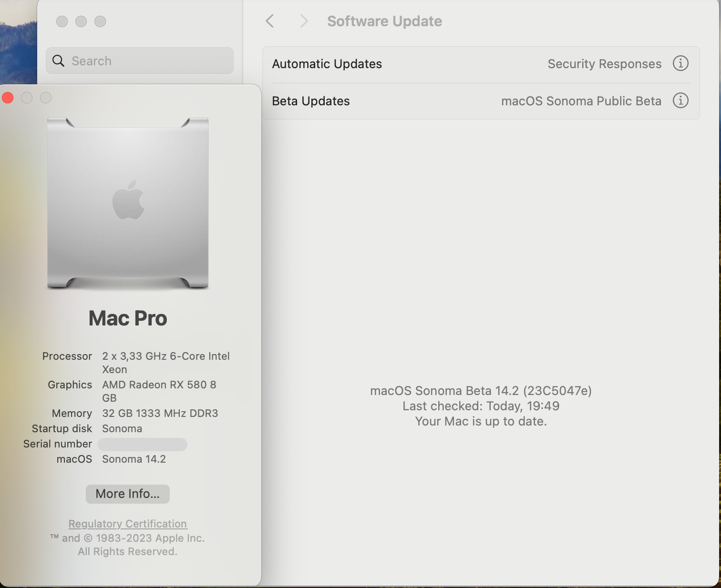Click macOS Sonoma Beta 14.2 build text
721x588 pixels.
pos(481,391)
